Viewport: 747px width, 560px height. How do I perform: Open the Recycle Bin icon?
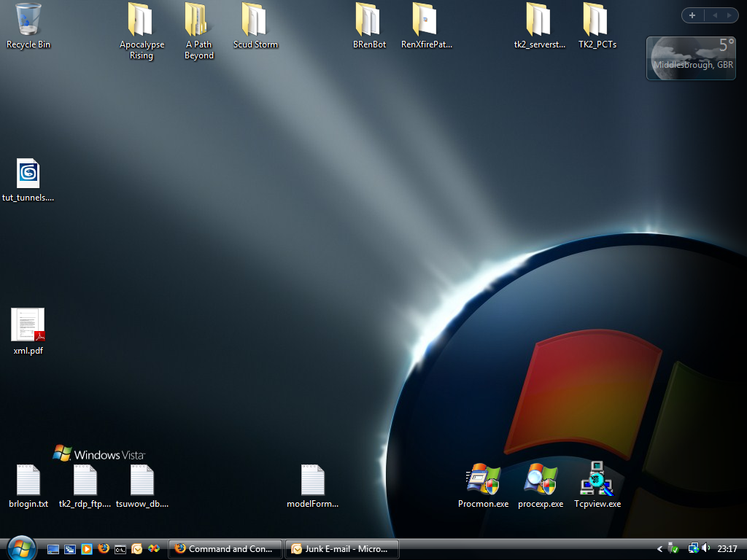[28, 20]
